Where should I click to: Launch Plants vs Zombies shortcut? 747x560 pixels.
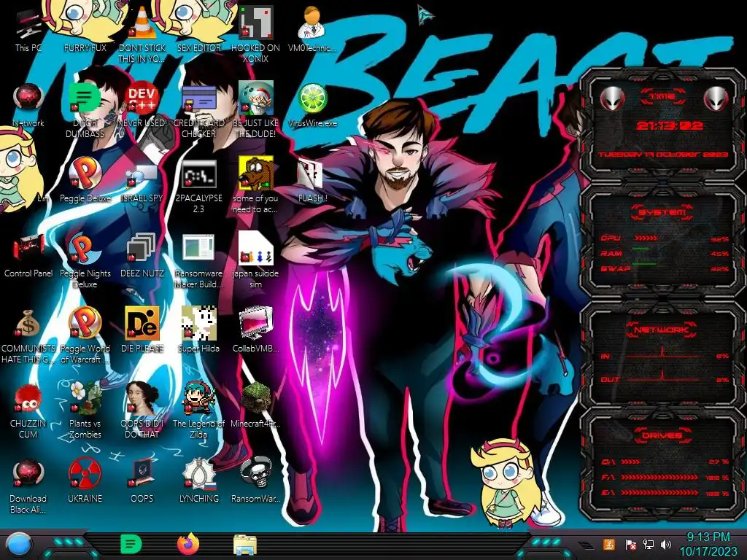pyautogui.click(x=86, y=398)
